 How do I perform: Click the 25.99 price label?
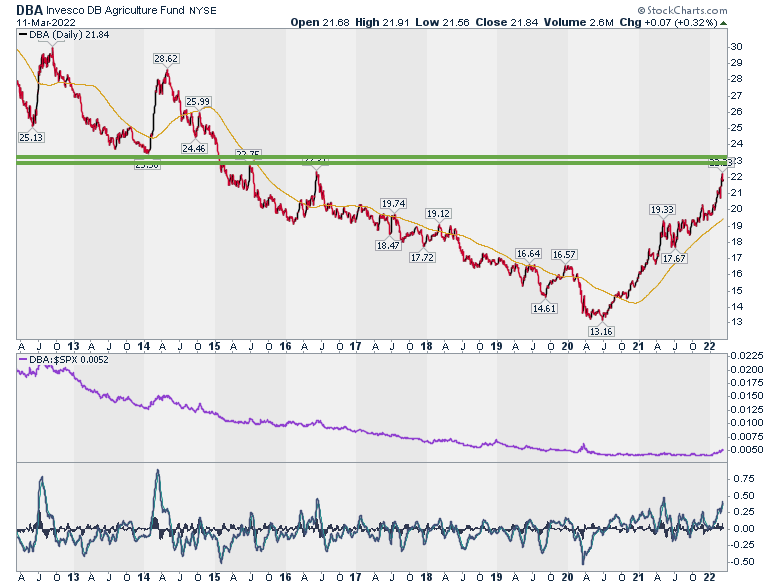pyautogui.click(x=198, y=101)
